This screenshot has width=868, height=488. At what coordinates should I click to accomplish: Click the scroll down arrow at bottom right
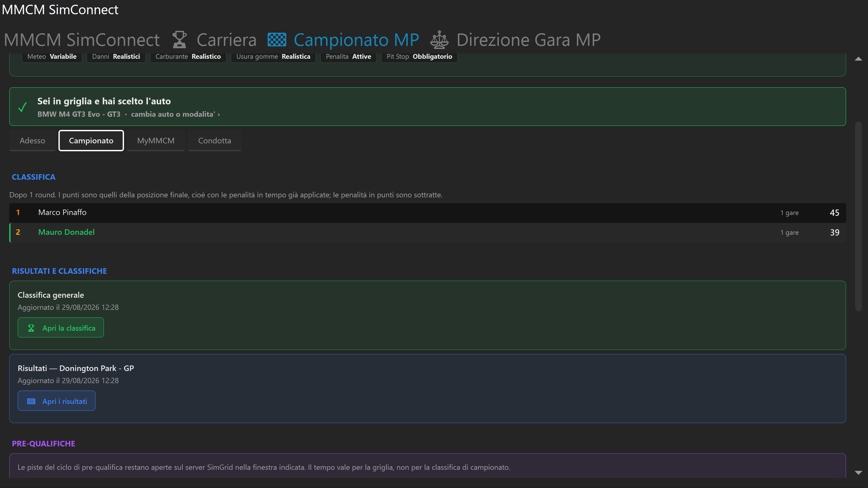tap(858, 473)
